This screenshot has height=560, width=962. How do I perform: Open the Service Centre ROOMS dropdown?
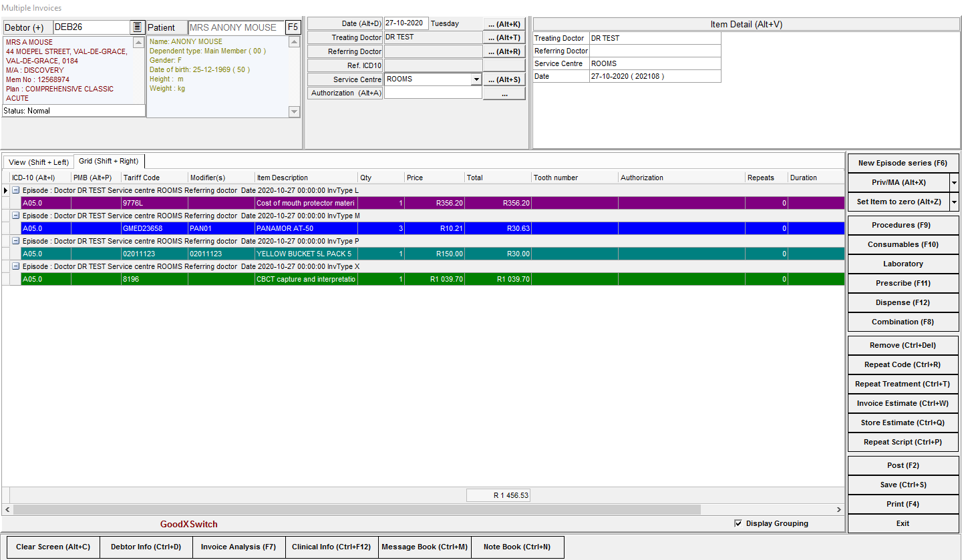pos(476,79)
